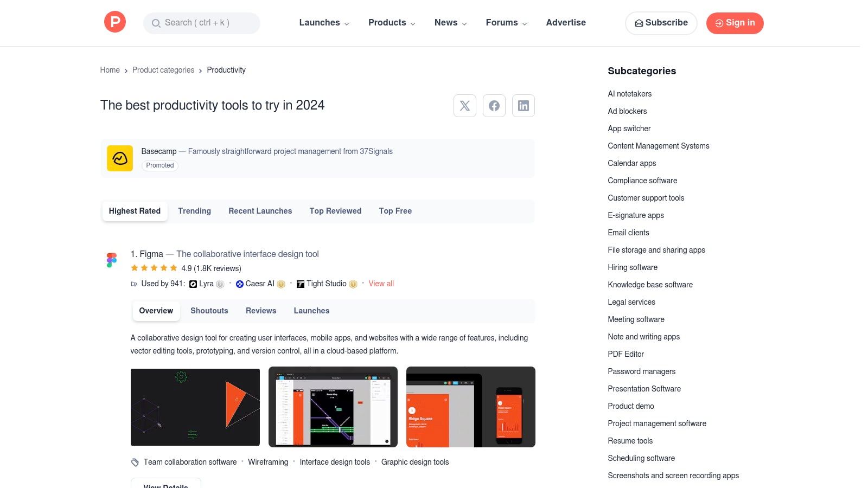
Task: Open the Forums dropdown menu
Action: click(506, 23)
